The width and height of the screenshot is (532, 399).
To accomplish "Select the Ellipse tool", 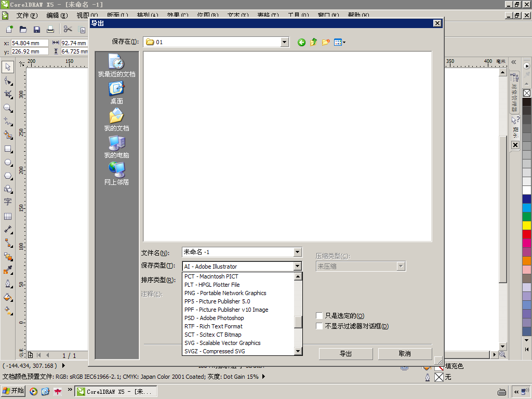I will (x=8, y=163).
